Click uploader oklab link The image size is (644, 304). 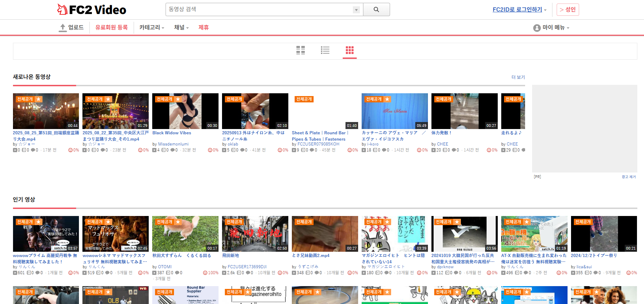(233, 144)
